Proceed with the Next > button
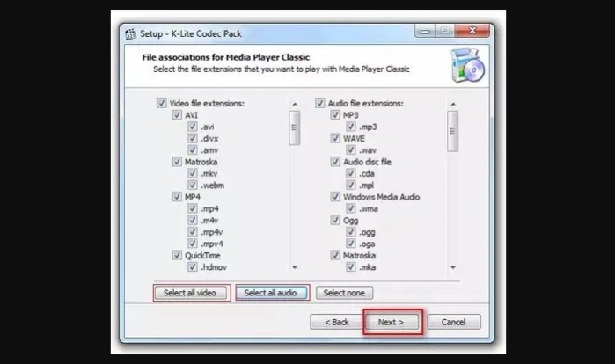 coord(391,322)
